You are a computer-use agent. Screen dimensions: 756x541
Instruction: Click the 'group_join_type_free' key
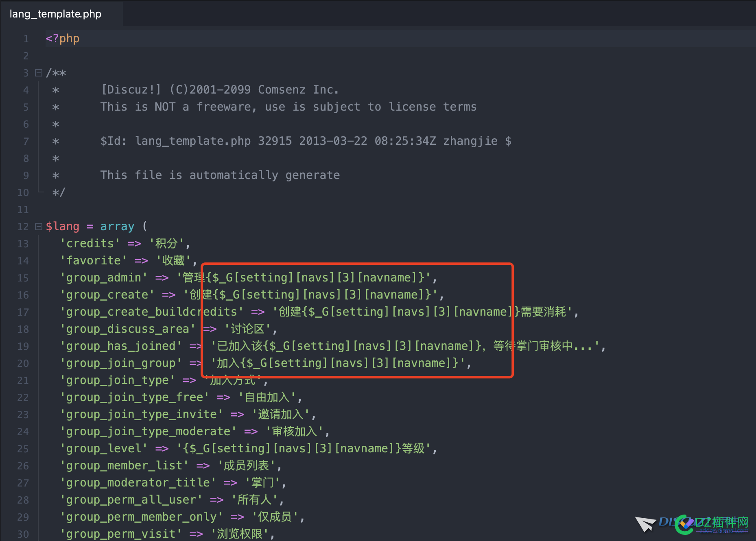[134, 397]
